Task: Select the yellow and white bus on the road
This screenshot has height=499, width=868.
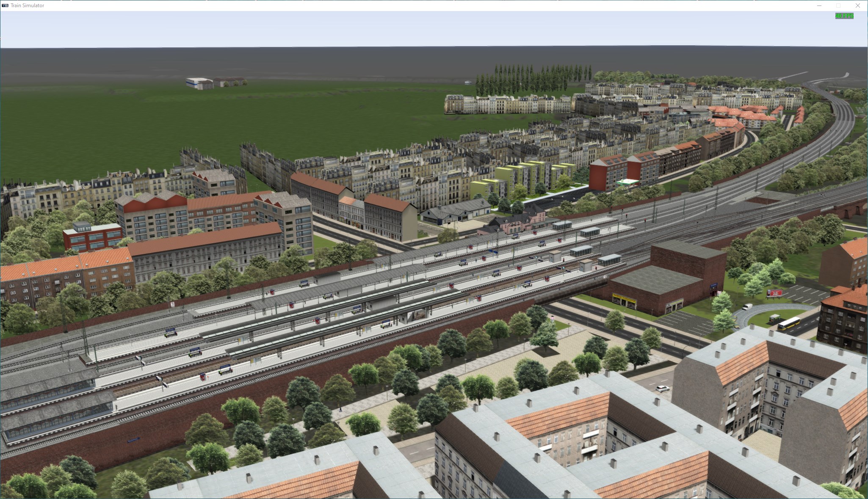Action: pyautogui.click(x=788, y=323)
